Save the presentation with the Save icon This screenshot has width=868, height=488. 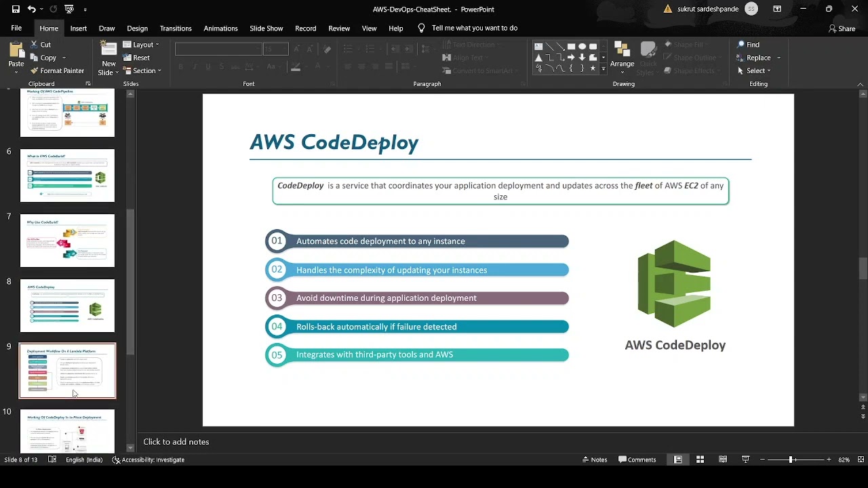click(x=16, y=9)
